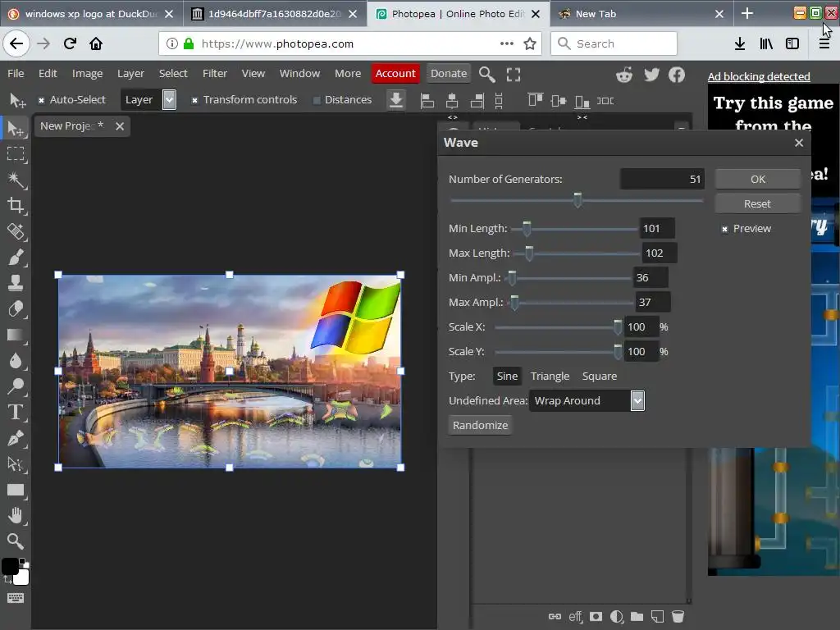The height and width of the screenshot is (630, 840).
Task: Open the Undefined Area Wrap Around dropdown
Action: point(587,400)
